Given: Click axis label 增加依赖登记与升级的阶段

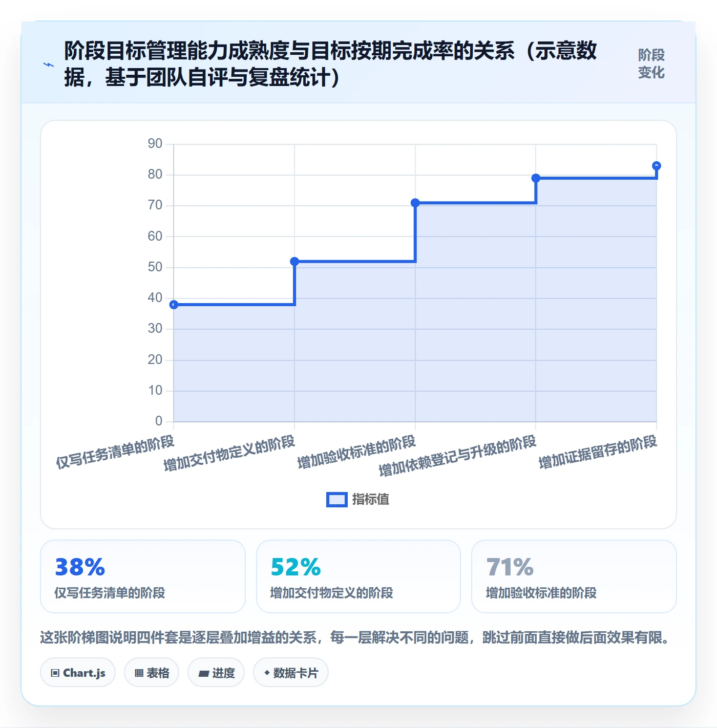Looking at the screenshot, I should click(x=457, y=456).
